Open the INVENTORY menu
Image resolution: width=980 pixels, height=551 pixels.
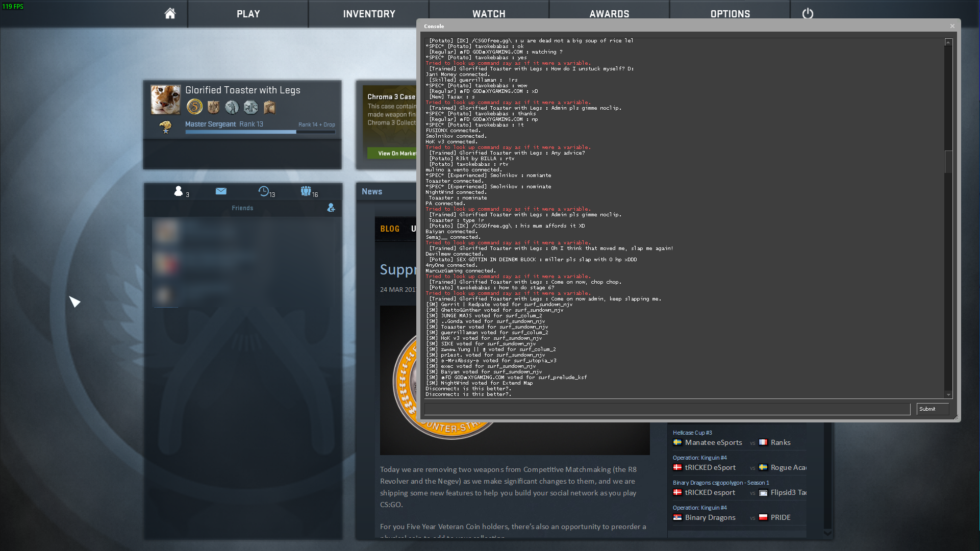pyautogui.click(x=369, y=14)
